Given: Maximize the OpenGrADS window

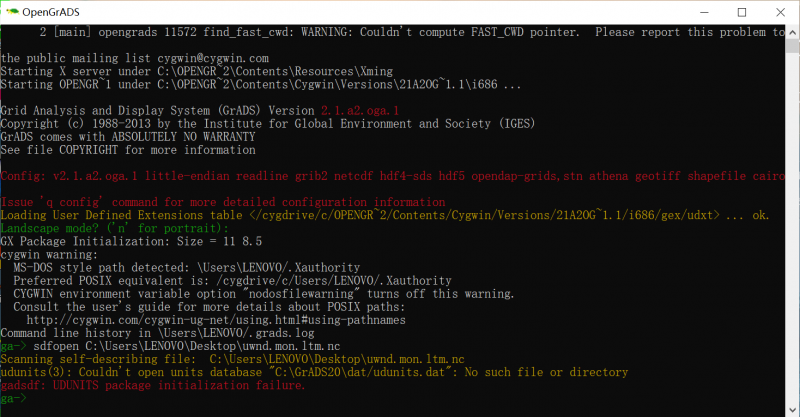Looking at the screenshot, I should 742,12.
